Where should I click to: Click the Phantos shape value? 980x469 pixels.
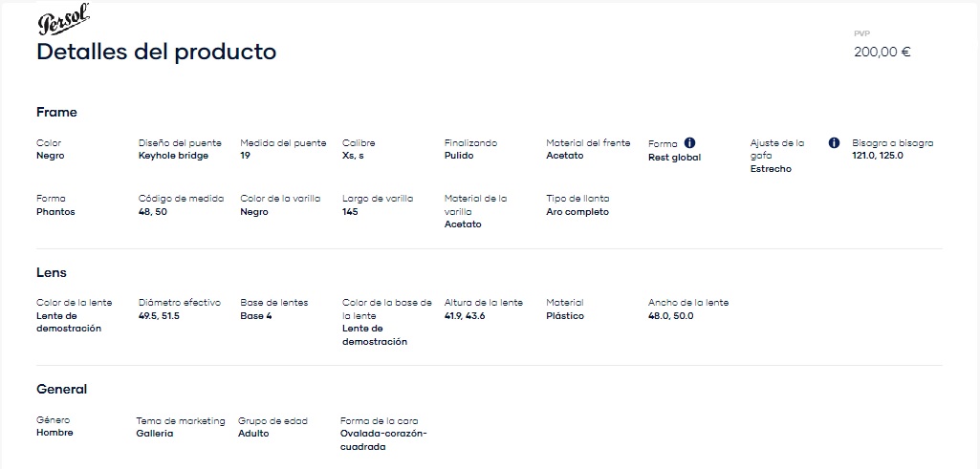click(55, 212)
